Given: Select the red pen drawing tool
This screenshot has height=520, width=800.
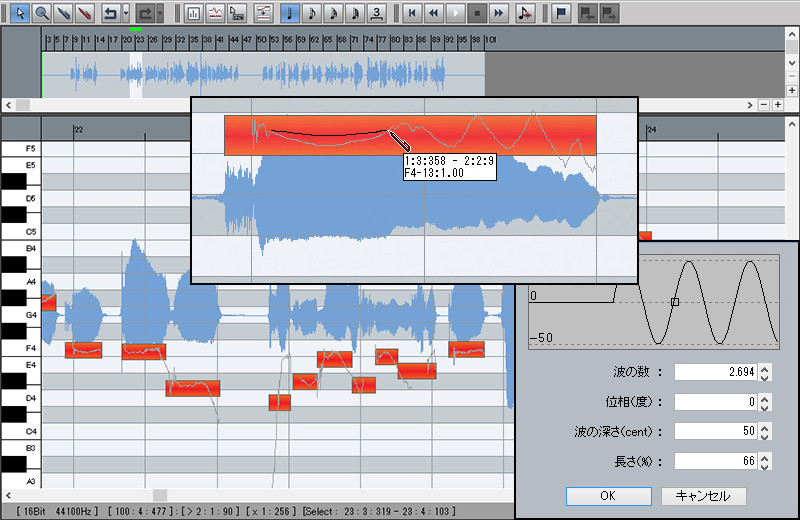Looking at the screenshot, I should click(85, 13).
